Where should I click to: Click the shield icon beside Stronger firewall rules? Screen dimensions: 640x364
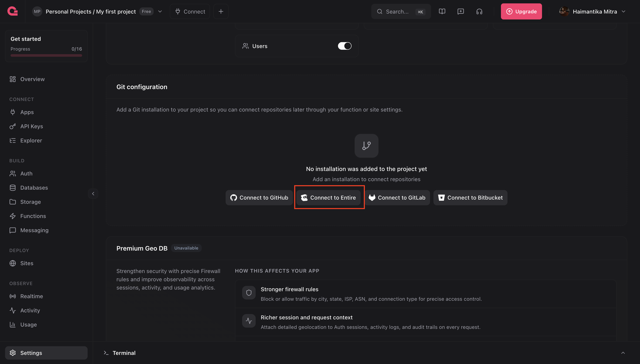coord(249,293)
